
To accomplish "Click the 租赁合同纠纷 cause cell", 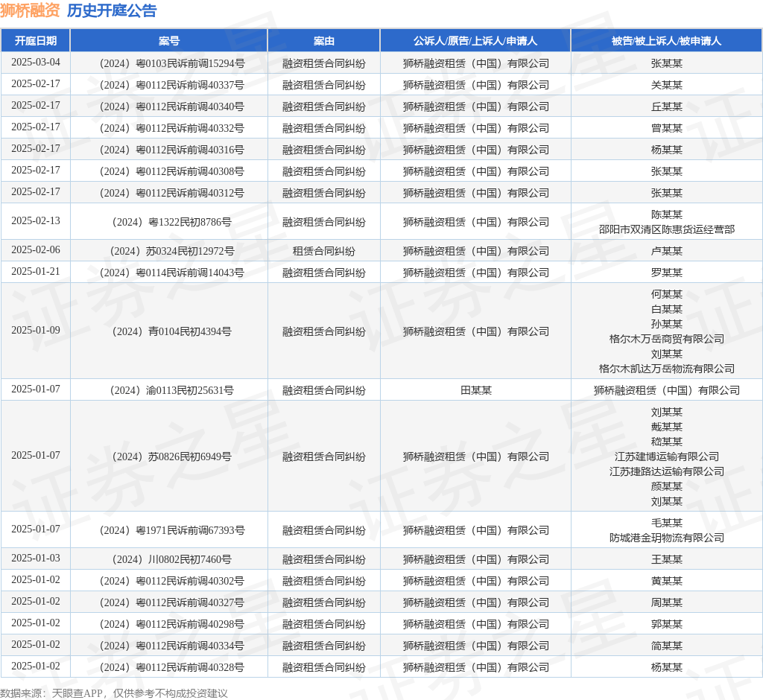I will tap(323, 251).
